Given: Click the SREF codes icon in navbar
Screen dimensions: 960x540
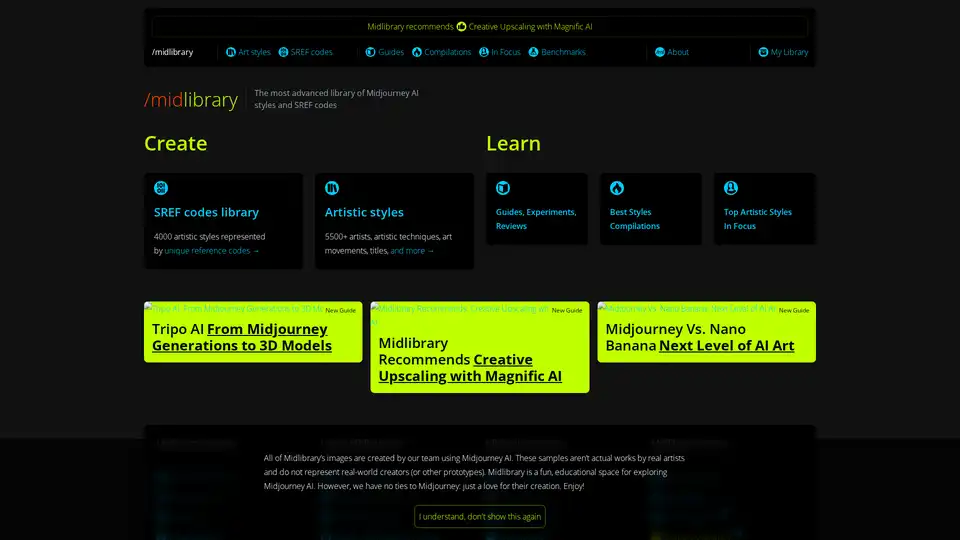Looking at the screenshot, I should (x=283, y=52).
